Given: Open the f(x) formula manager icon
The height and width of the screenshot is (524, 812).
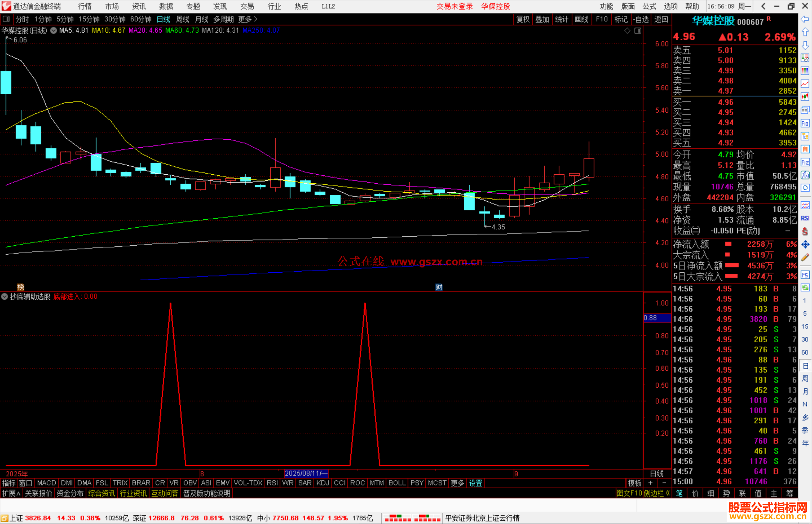Looking at the screenshot, I should click(805, 175).
